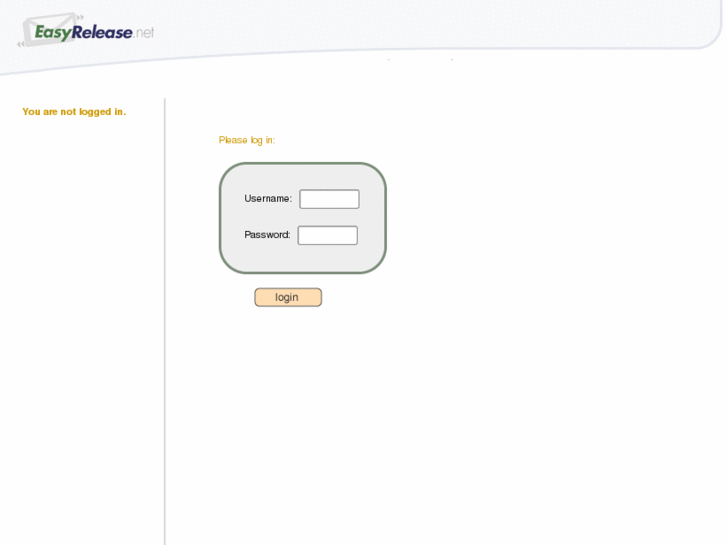The width and height of the screenshot is (727, 545).
Task: Click the login button
Action: [x=288, y=297]
